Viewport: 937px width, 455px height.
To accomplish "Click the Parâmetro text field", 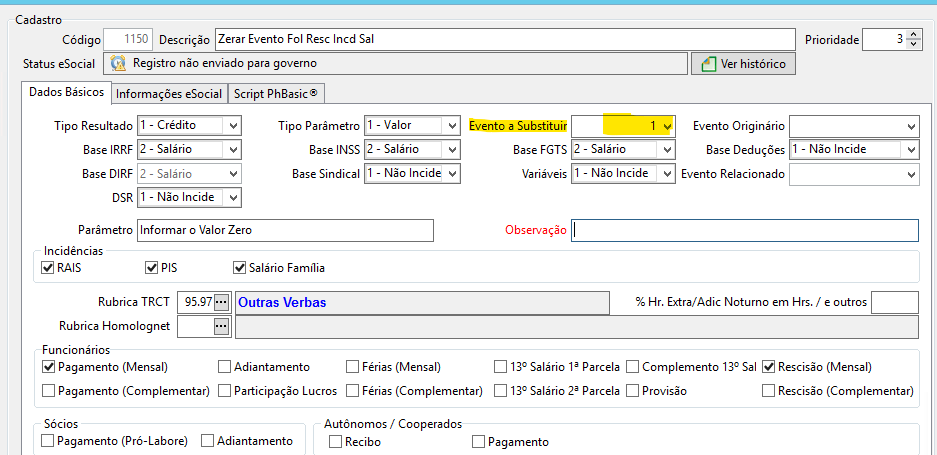I will click(x=285, y=230).
